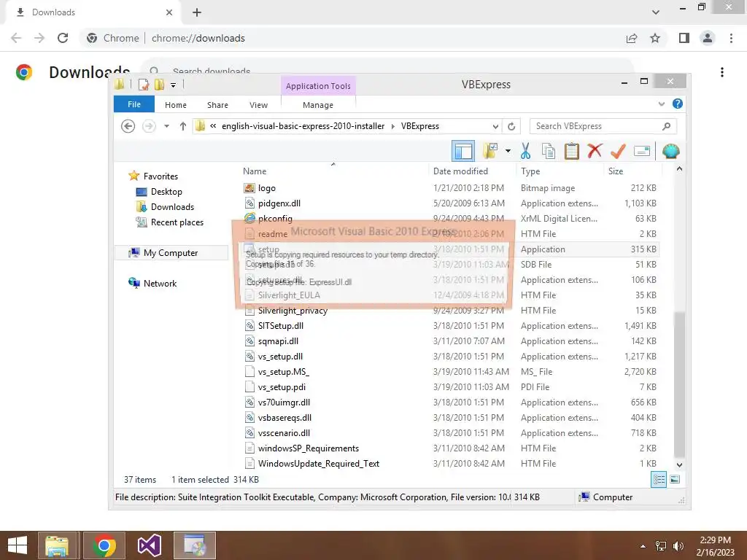Open the Downloads page more actions menu
This screenshot has width=747, height=560.
coord(722,72)
